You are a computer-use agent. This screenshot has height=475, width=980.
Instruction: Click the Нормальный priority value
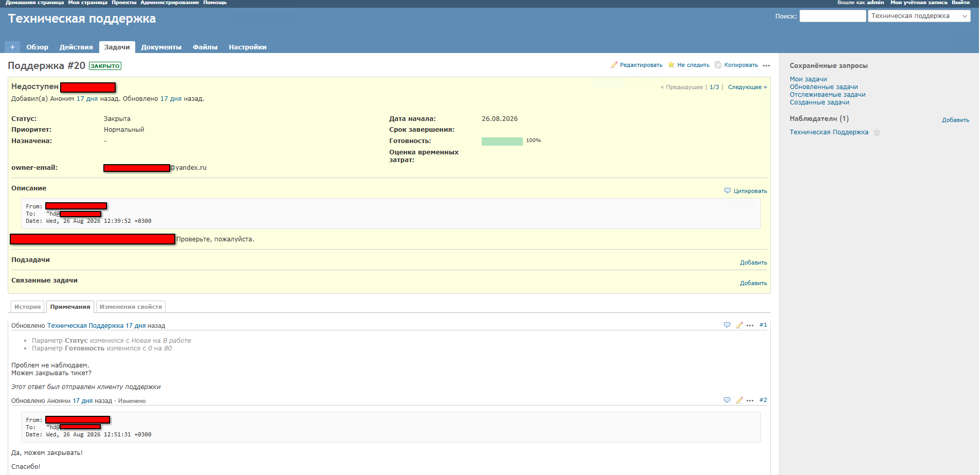(x=124, y=130)
